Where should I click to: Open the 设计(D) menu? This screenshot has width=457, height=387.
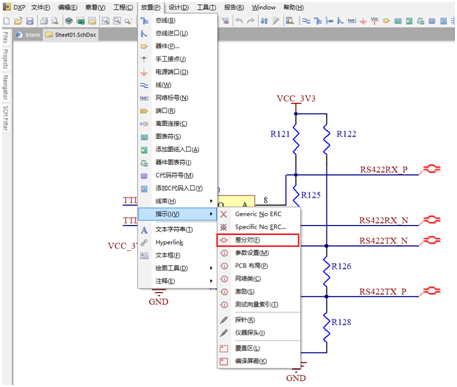179,7
